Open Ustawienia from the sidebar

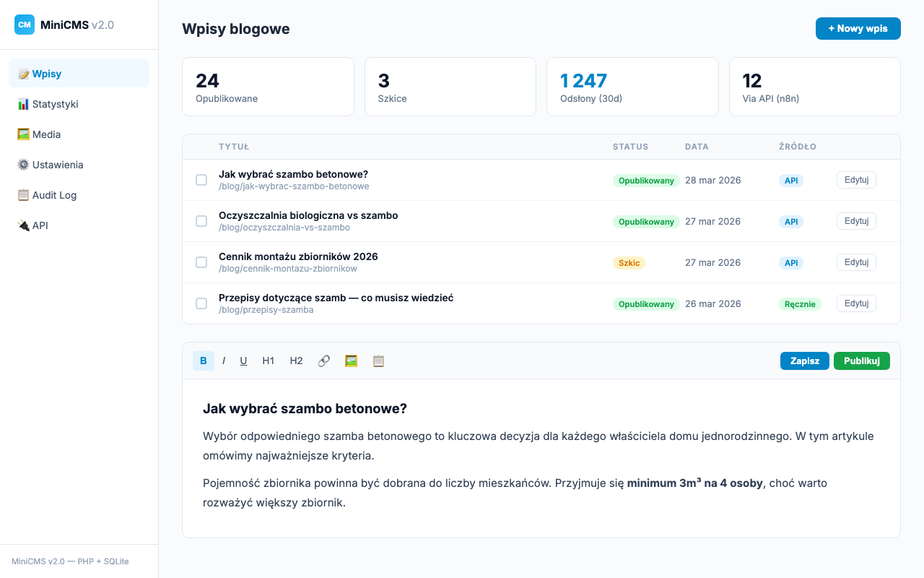[58, 165]
